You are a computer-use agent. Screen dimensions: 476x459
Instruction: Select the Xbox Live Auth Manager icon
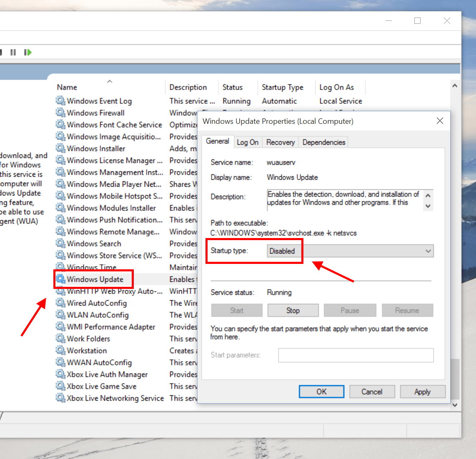click(61, 374)
